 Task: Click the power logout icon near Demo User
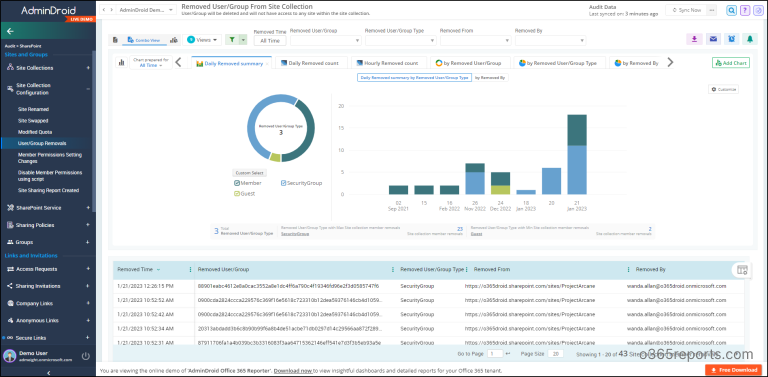pyautogui.click(x=86, y=356)
